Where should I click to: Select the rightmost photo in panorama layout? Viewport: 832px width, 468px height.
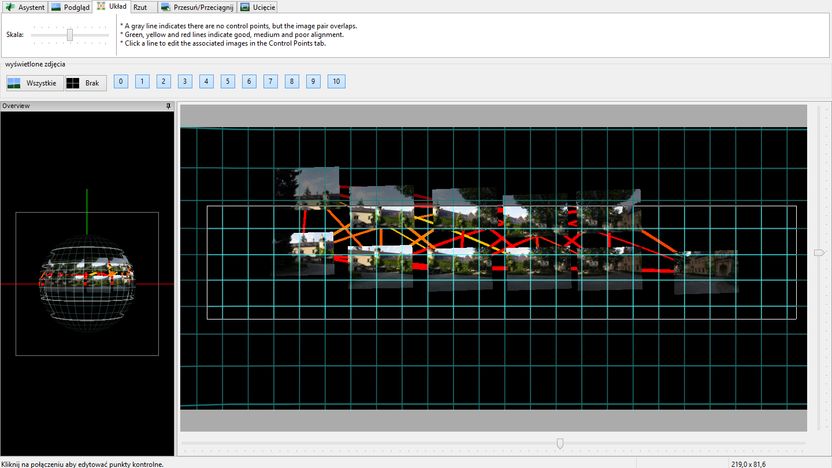click(706, 272)
